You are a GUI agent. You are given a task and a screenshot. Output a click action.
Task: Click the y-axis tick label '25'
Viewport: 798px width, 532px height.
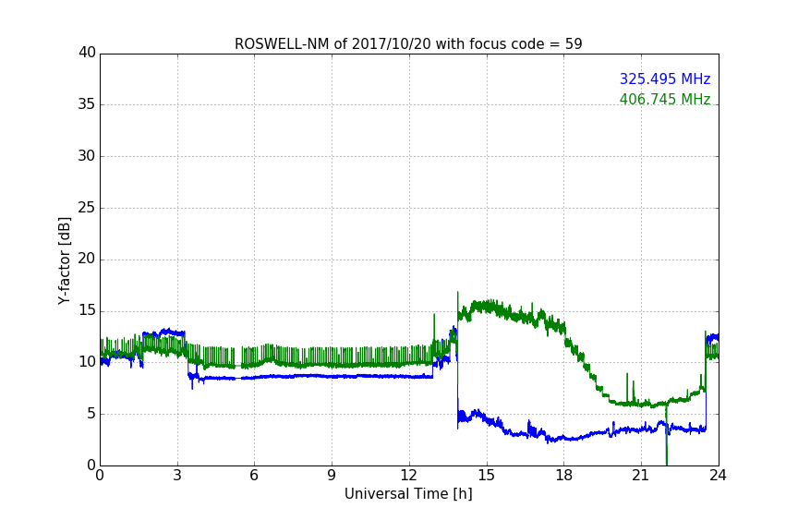(x=87, y=207)
